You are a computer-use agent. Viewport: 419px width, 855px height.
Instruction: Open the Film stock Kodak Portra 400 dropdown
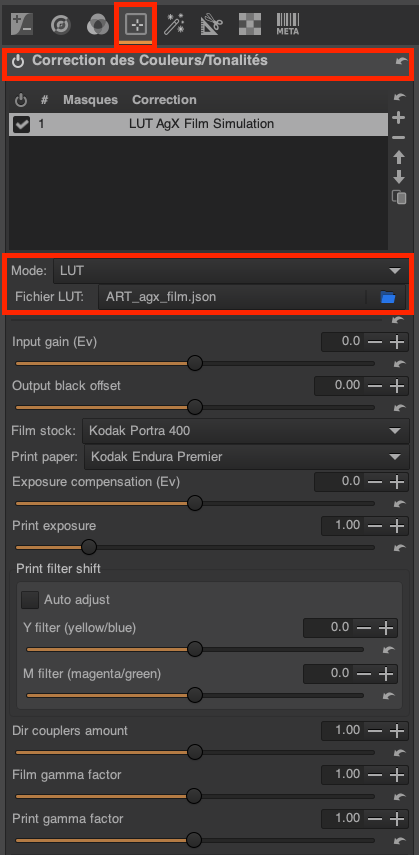click(x=245, y=431)
